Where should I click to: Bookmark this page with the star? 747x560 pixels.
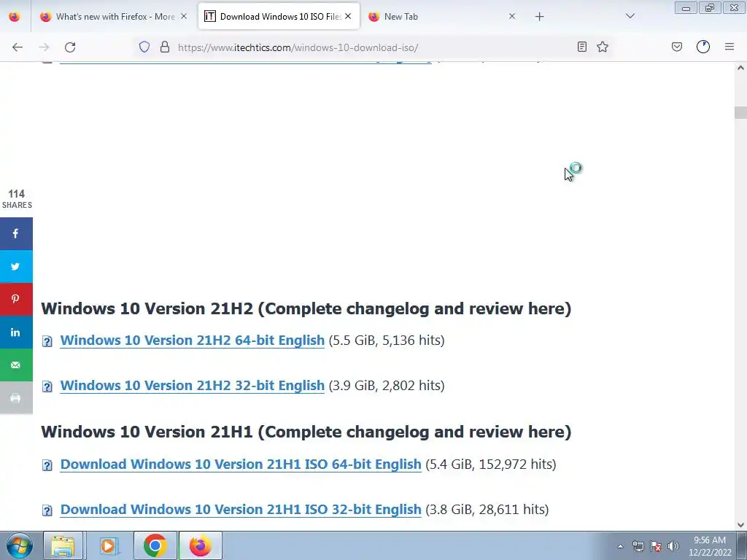(603, 47)
